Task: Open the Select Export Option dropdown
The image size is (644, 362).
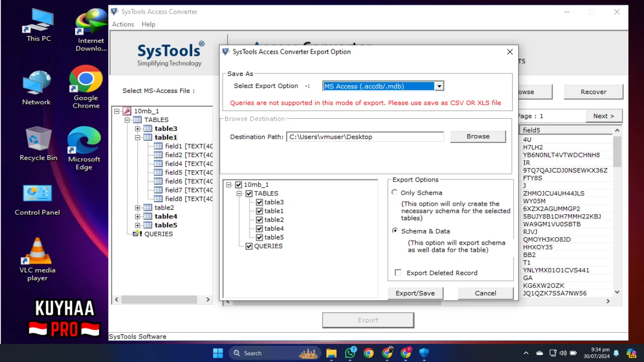Action: (439, 86)
